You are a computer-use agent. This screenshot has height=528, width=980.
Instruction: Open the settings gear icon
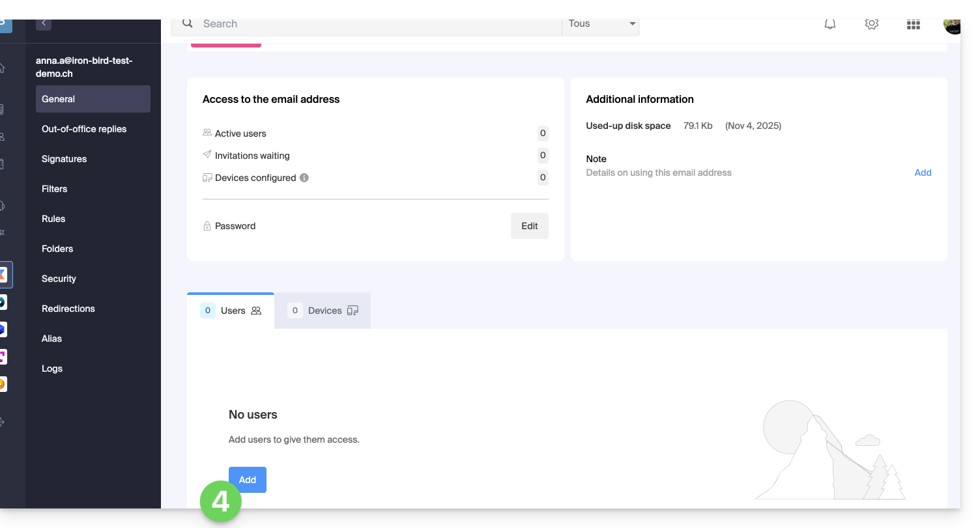(872, 24)
